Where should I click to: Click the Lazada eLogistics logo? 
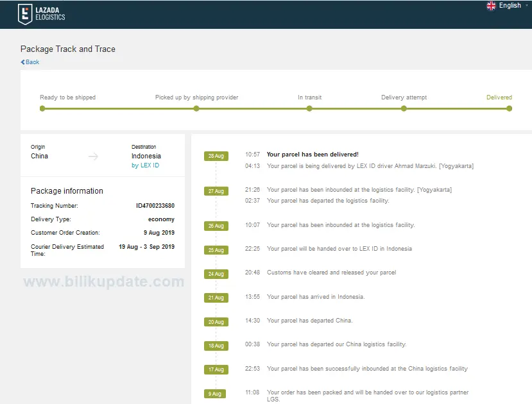point(42,13)
